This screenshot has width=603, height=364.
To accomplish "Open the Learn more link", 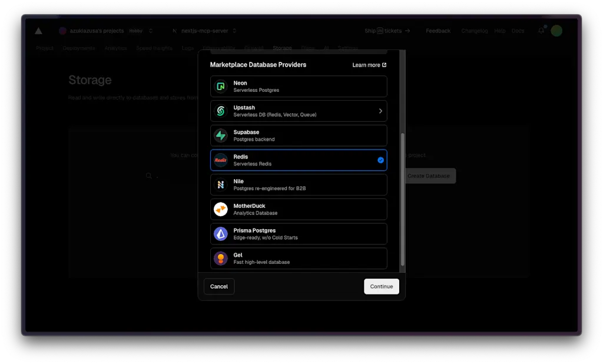I will pos(369,65).
